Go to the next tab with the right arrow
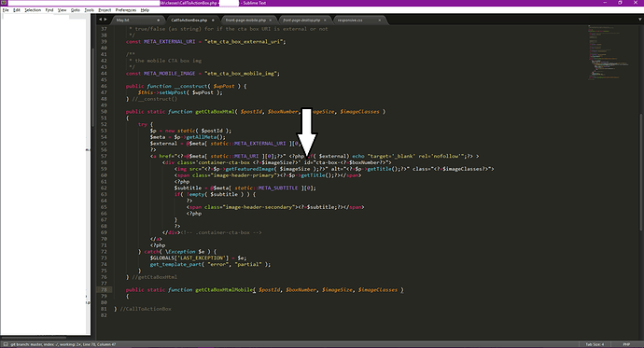The width and height of the screenshot is (644, 348). click(105, 20)
